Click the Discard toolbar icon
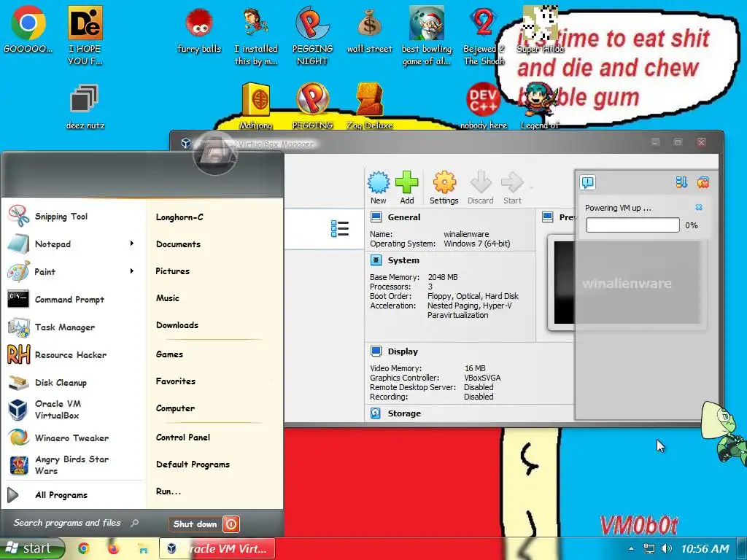The height and width of the screenshot is (560, 747). [480, 187]
